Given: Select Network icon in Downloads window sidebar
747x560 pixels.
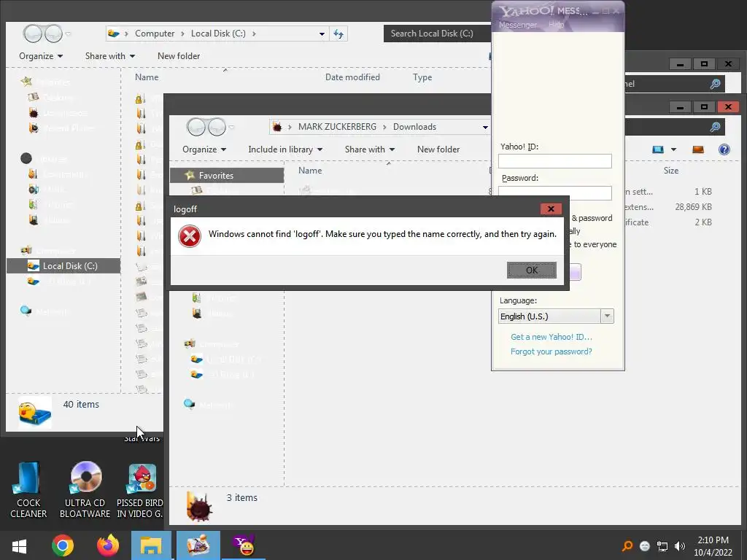Looking at the screenshot, I should [x=189, y=404].
